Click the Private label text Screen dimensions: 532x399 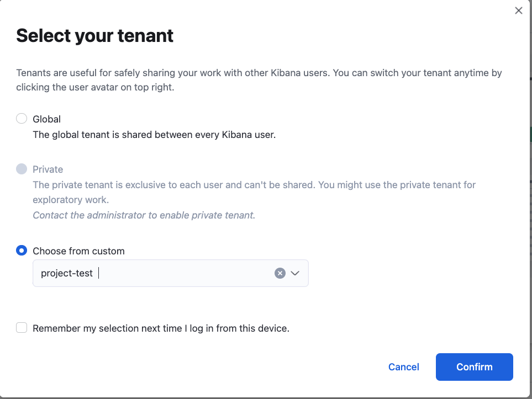tap(48, 169)
